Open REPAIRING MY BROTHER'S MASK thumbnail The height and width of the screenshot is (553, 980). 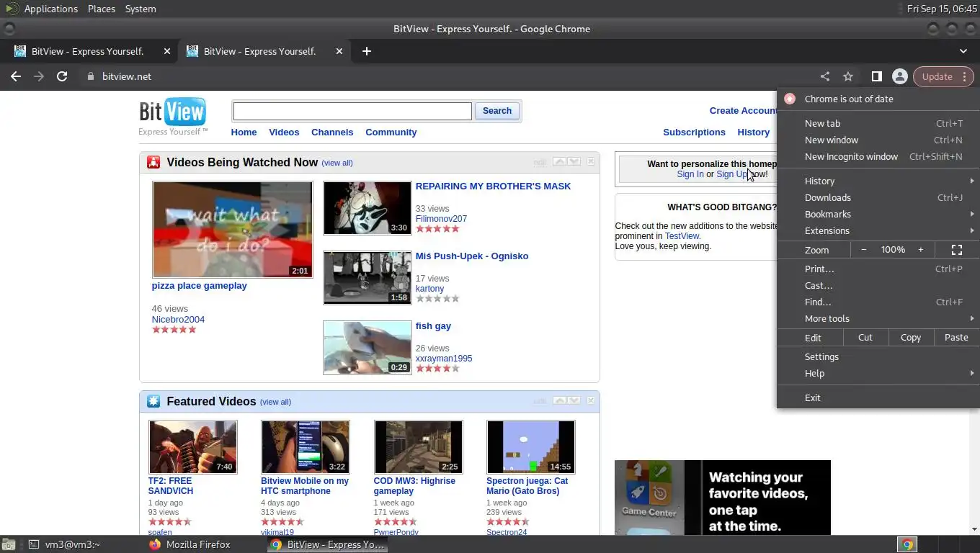(367, 207)
